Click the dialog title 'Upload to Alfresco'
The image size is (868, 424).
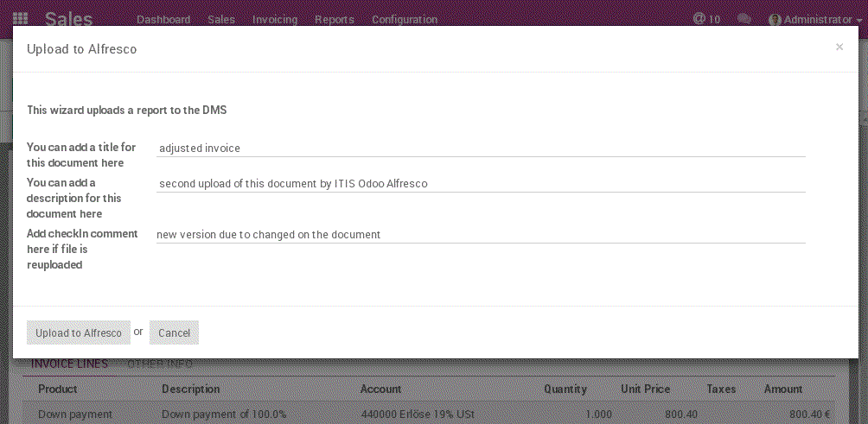click(81, 49)
